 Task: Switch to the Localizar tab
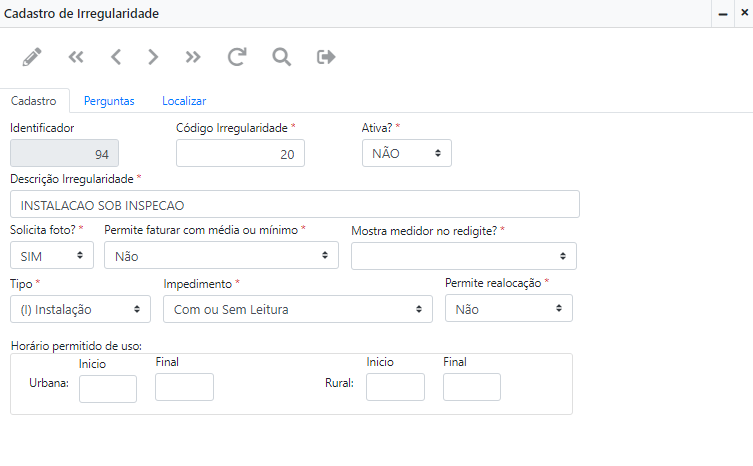(x=184, y=101)
